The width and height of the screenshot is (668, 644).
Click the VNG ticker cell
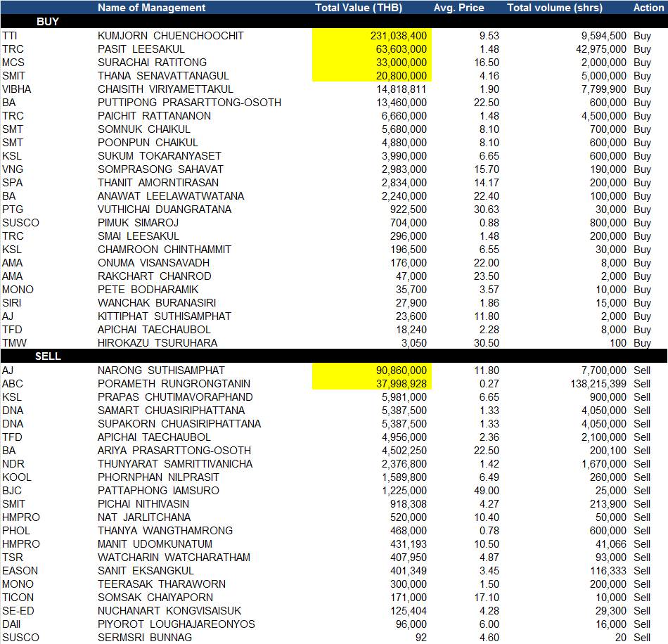(13, 169)
